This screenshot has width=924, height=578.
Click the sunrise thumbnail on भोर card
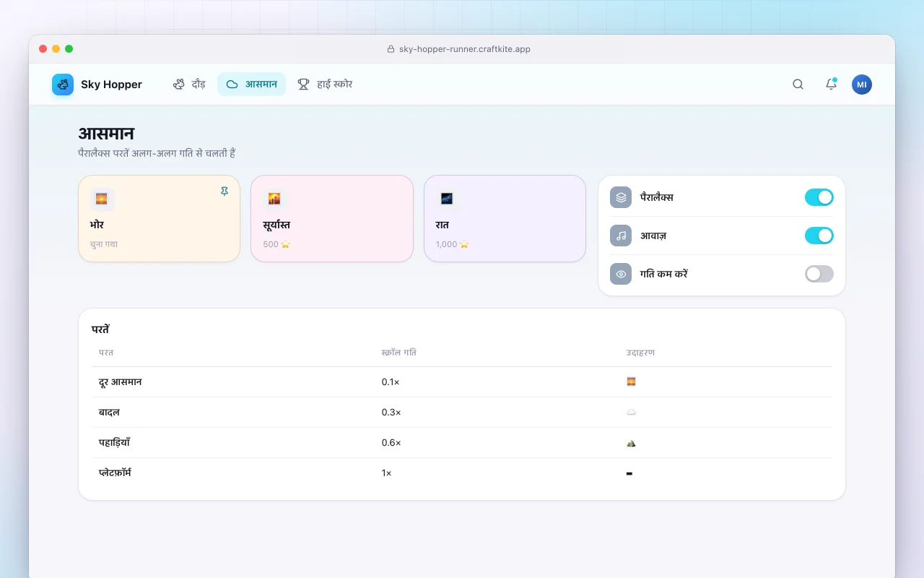[x=102, y=199]
